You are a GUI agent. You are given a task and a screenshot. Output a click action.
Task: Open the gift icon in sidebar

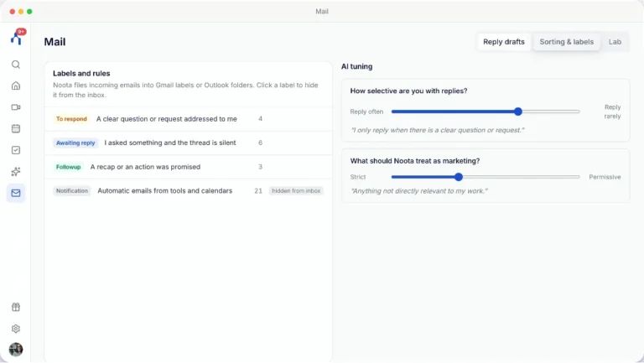click(x=16, y=307)
